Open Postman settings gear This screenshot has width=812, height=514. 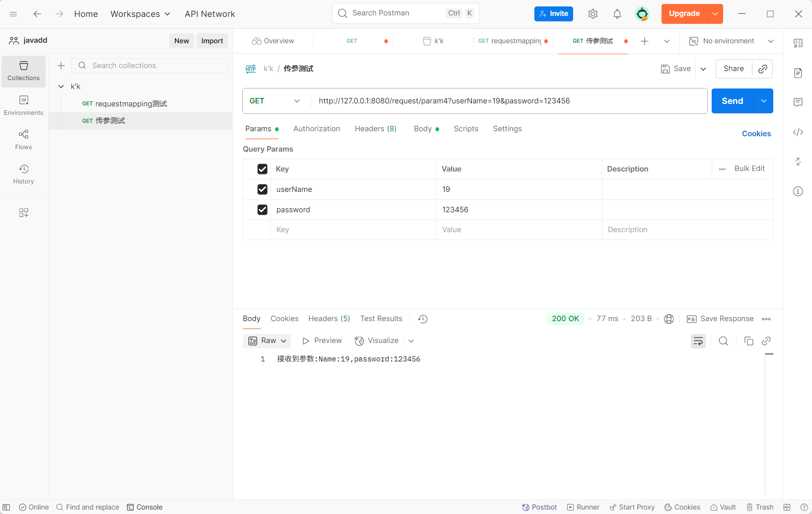click(593, 14)
